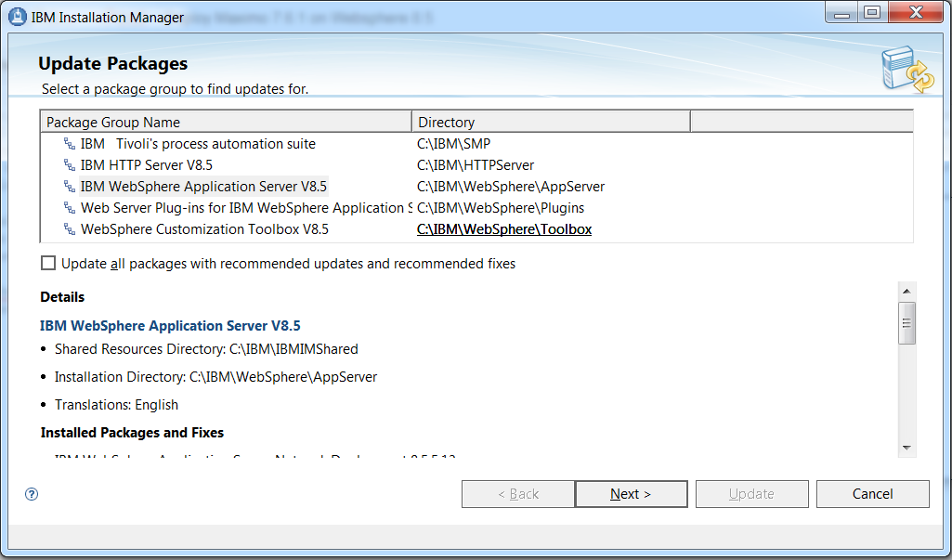The image size is (952, 560).
Task: Cancel the Update Packages wizard
Action: (x=872, y=494)
